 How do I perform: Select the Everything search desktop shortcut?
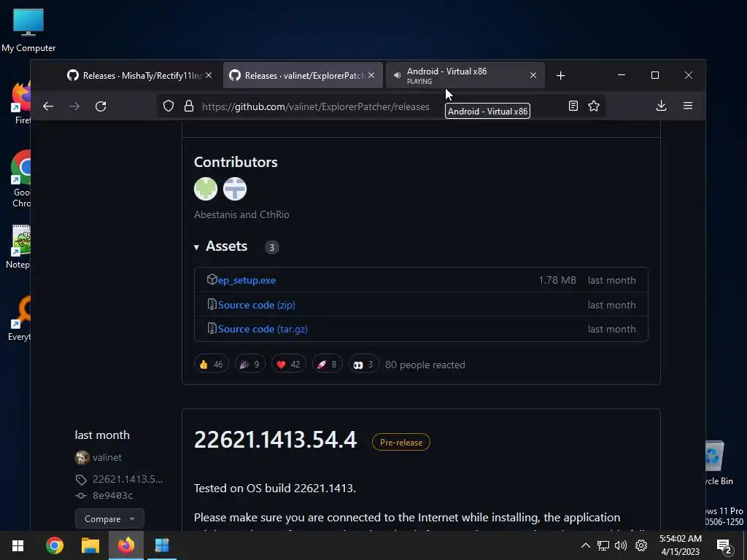[x=20, y=319]
